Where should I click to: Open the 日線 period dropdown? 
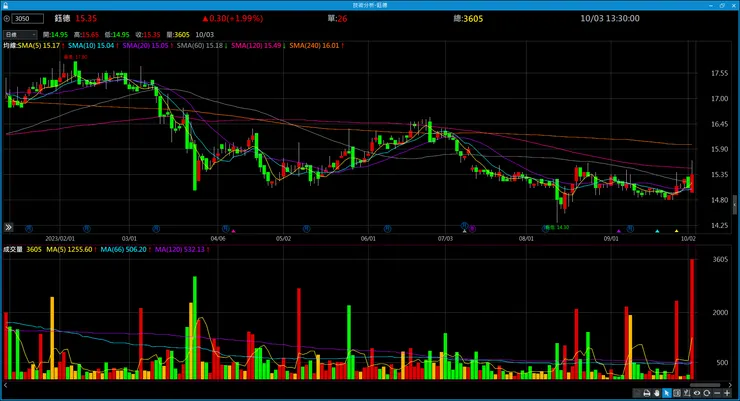click(x=20, y=34)
